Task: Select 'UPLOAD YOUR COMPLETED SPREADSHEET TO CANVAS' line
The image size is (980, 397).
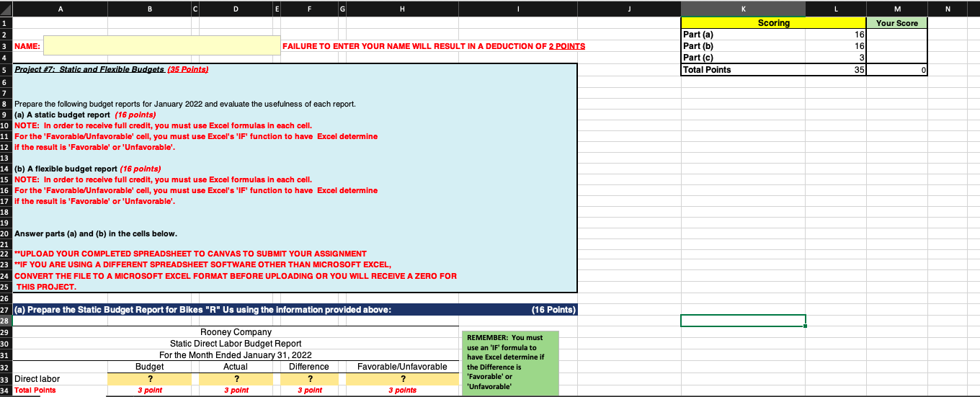Action: [x=190, y=254]
